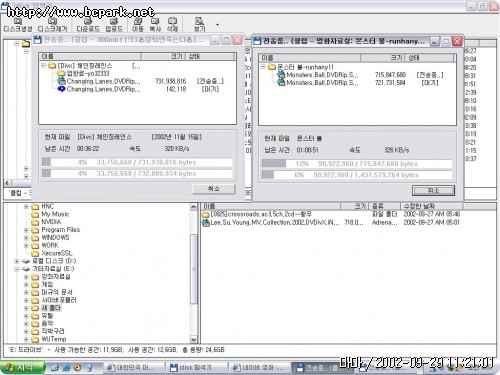
Task: Click the 업로드 upload toolbar icon
Action: tap(114, 25)
